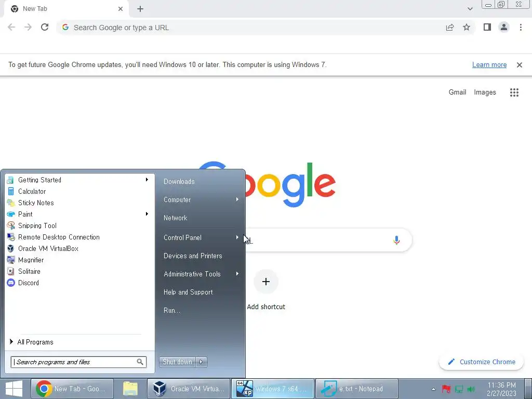Show hidden system tray icons
This screenshot has width=532, height=399.
click(x=433, y=389)
